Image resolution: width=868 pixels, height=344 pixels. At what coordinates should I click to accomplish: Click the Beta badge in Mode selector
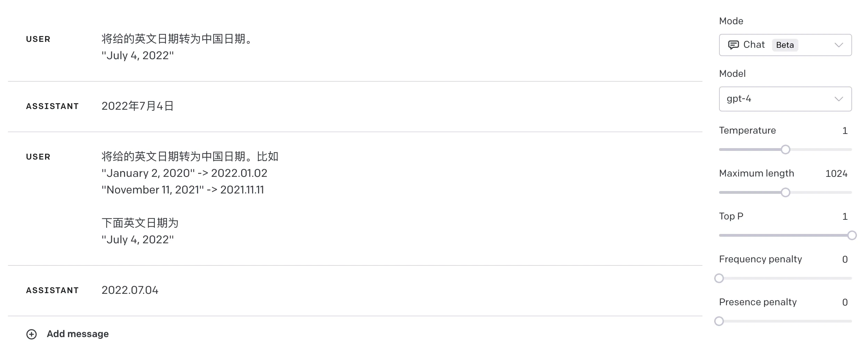785,45
